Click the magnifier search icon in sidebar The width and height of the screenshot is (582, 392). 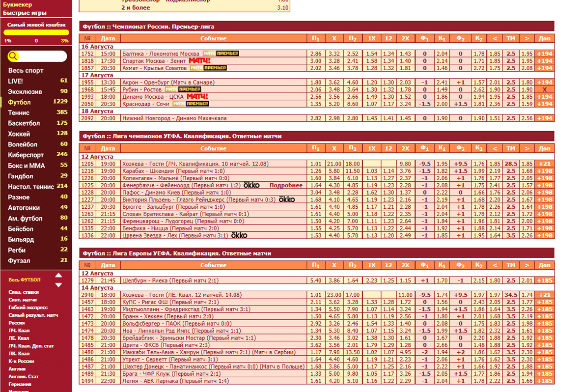[x=13, y=56]
